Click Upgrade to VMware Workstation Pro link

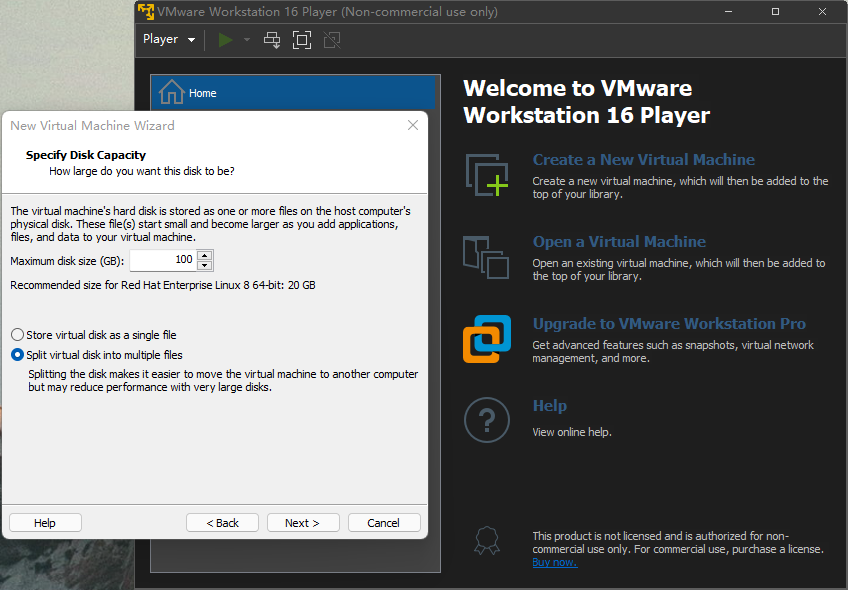(669, 324)
